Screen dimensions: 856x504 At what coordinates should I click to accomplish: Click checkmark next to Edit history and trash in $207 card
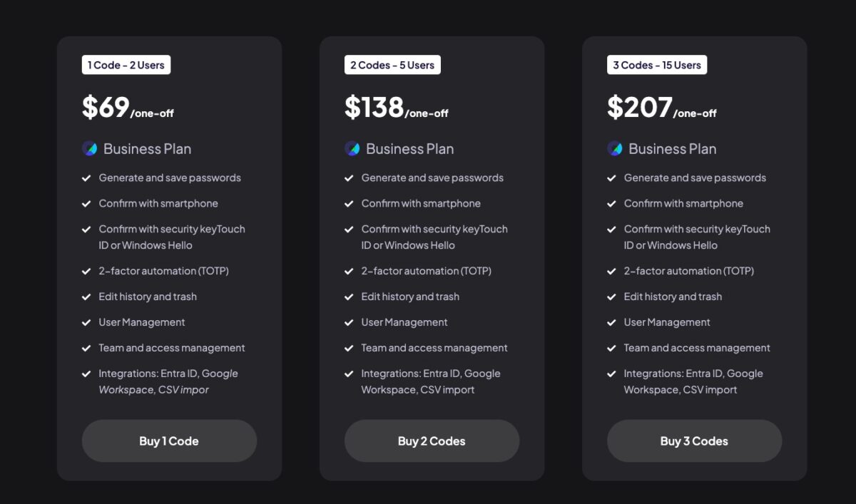(x=611, y=297)
